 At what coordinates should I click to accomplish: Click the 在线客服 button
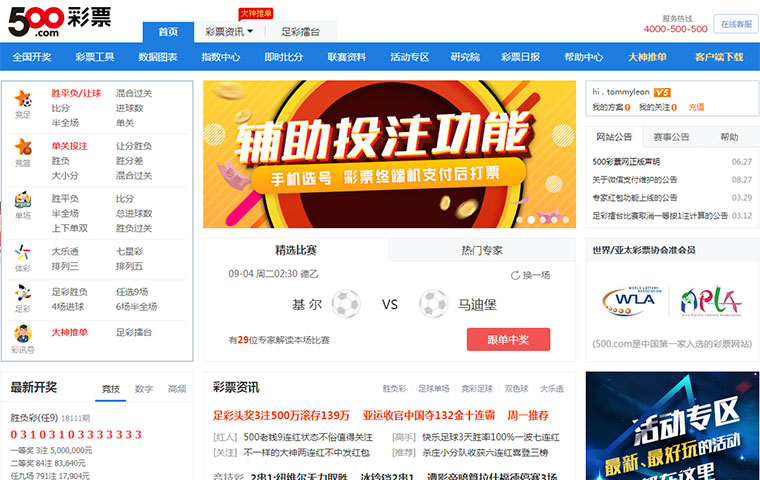736,24
